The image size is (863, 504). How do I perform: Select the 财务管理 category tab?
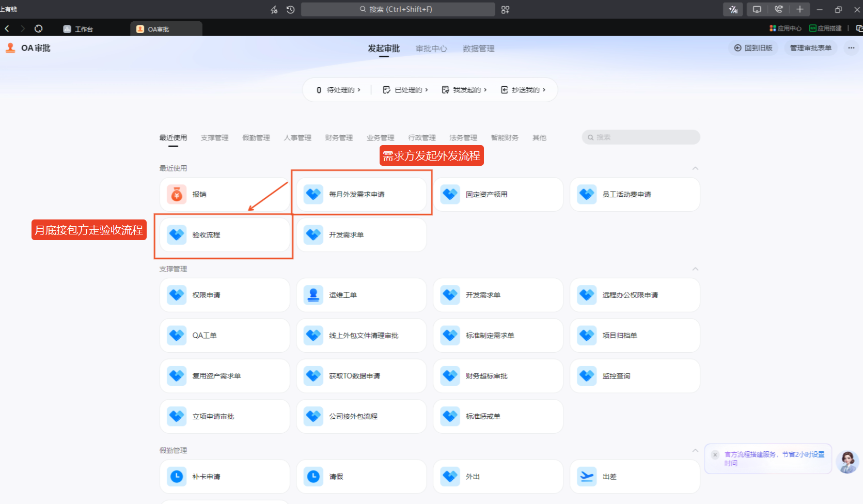[339, 138]
